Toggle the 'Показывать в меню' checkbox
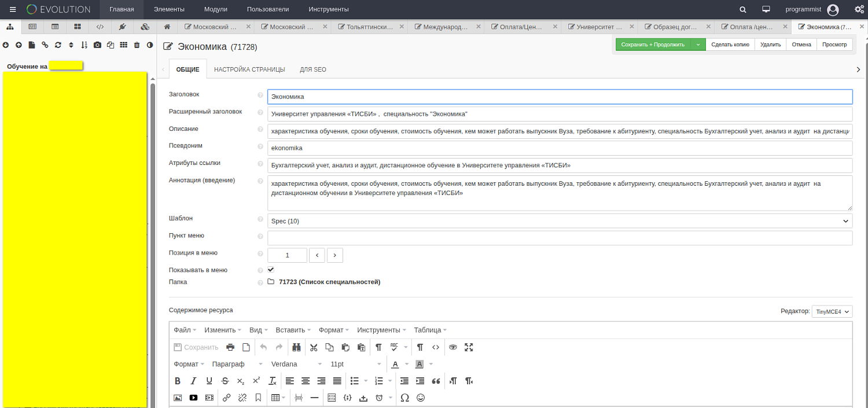 point(271,270)
